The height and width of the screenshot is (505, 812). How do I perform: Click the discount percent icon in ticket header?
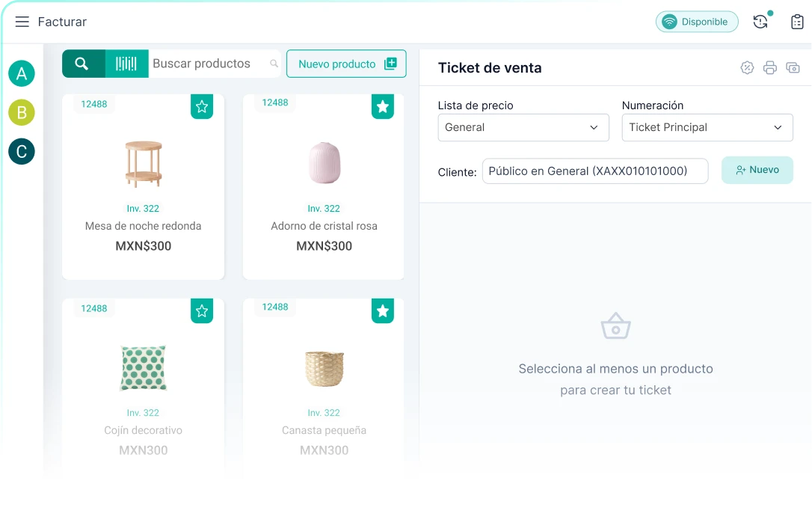coord(747,68)
